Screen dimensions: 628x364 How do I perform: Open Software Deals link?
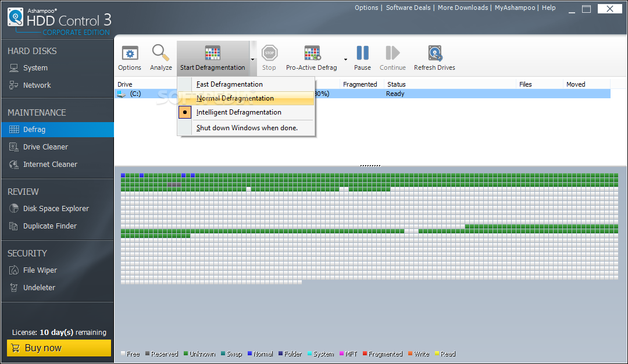[408, 8]
